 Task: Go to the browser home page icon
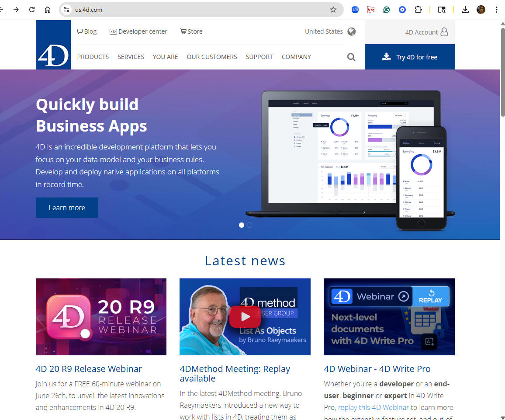pos(47,10)
